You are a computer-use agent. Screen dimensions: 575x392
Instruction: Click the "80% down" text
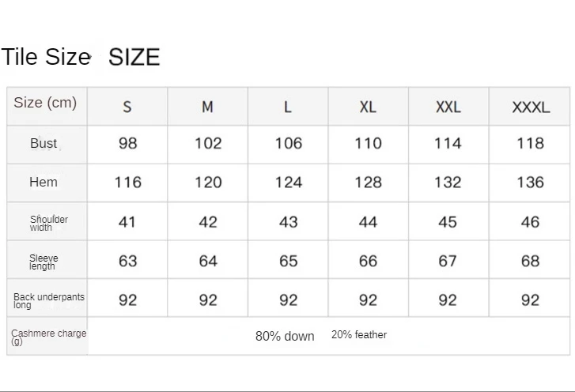coord(285,336)
